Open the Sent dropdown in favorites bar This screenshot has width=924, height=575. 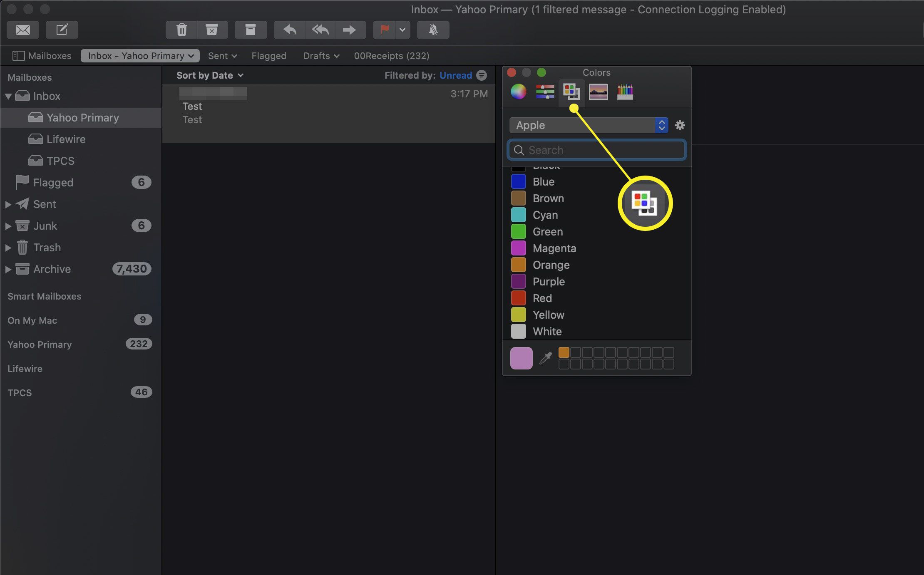point(223,56)
